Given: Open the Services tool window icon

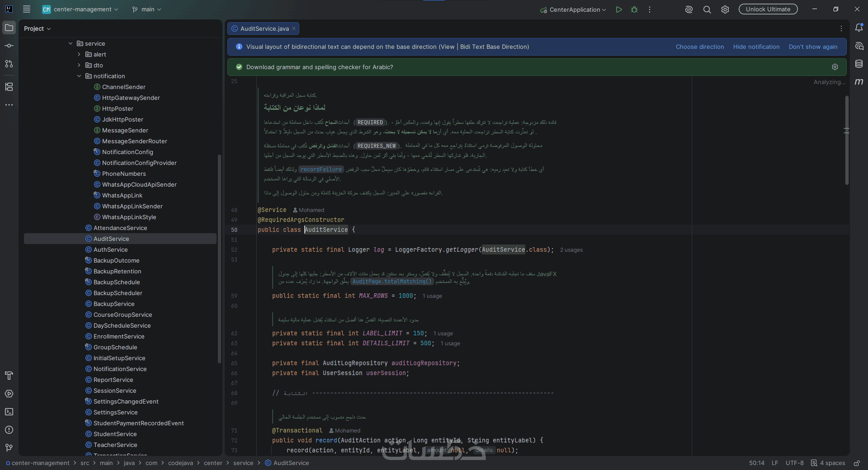Looking at the screenshot, I should click(x=9, y=394).
